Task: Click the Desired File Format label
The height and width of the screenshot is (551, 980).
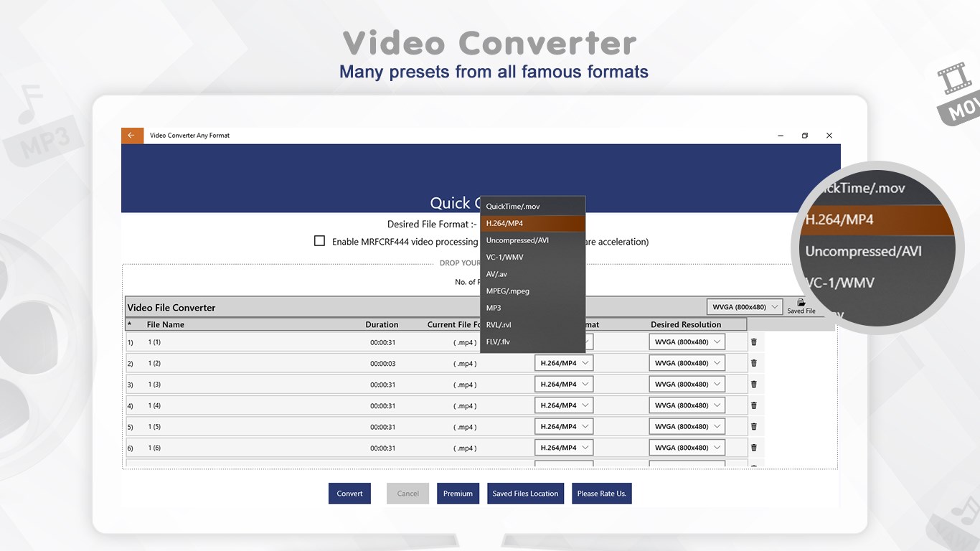Action: pos(431,225)
